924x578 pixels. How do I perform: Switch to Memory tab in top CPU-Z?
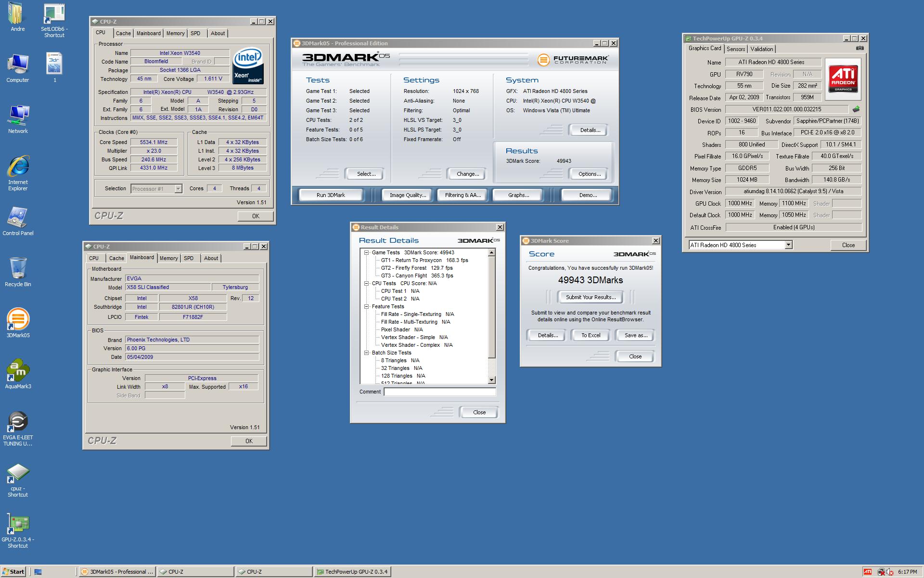coord(175,33)
